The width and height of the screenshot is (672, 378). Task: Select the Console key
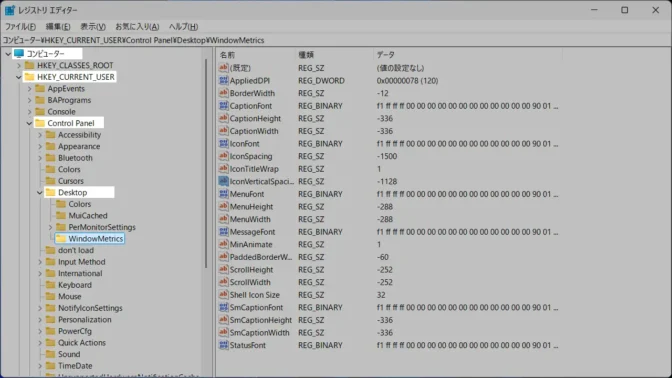[61, 111]
